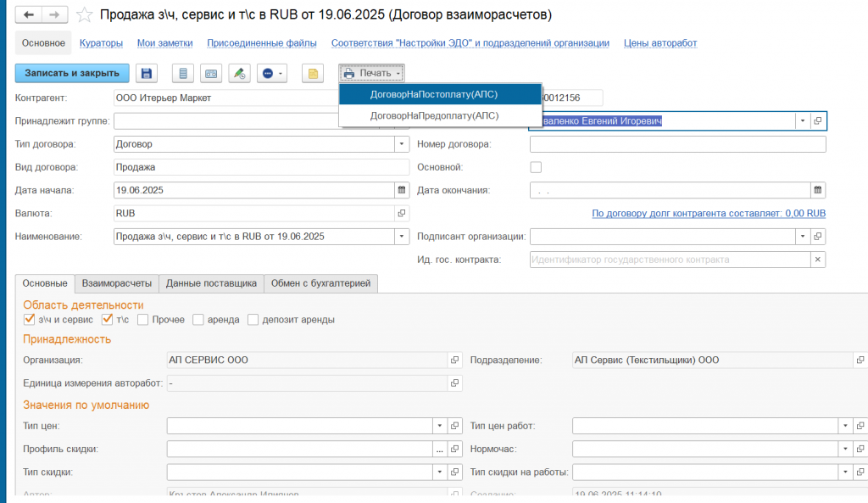This screenshot has width=868, height=503.
Task: Open the Присоединенные файлы link
Action: click(262, 42)
